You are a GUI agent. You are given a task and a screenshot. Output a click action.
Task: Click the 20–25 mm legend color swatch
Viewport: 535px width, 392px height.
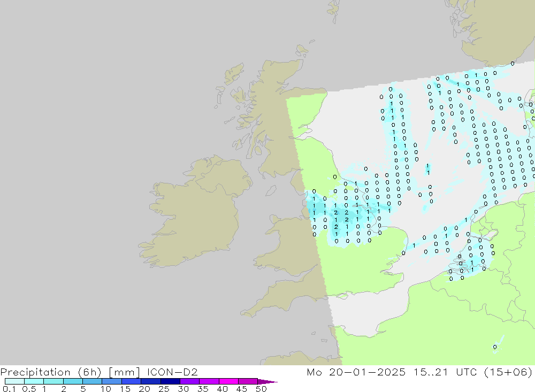[x=151, y=381]
